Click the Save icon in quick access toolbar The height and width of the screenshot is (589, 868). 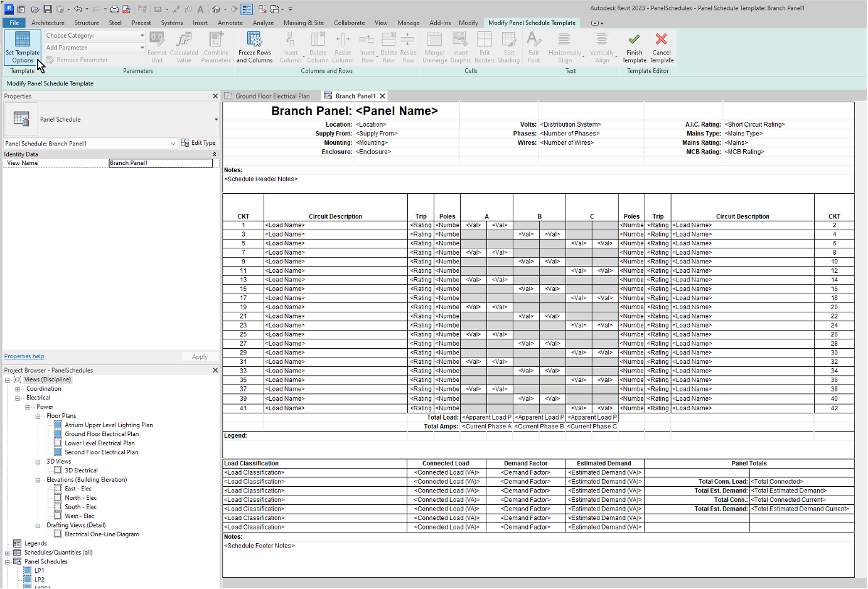coord(48,9)
